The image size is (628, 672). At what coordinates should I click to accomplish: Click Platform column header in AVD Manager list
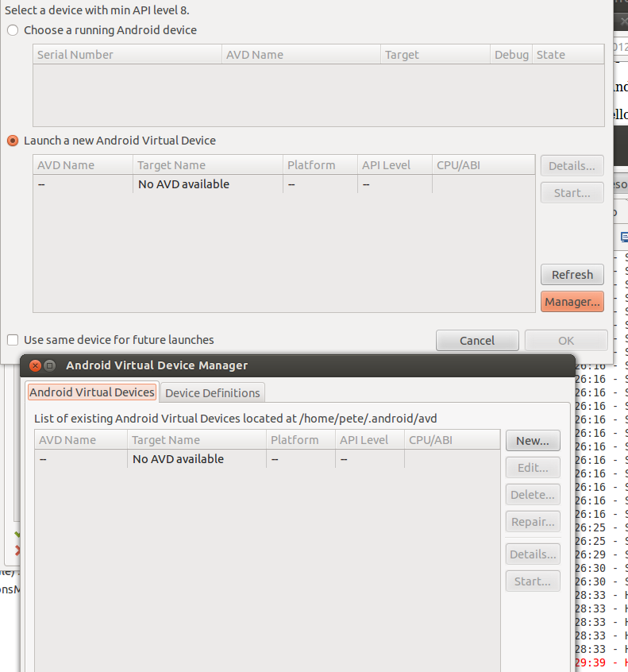pos(299,440)
